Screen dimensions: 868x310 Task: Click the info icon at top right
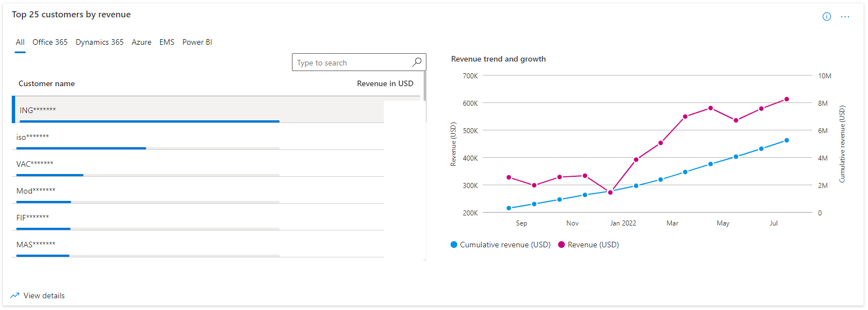tap(827, 17)
